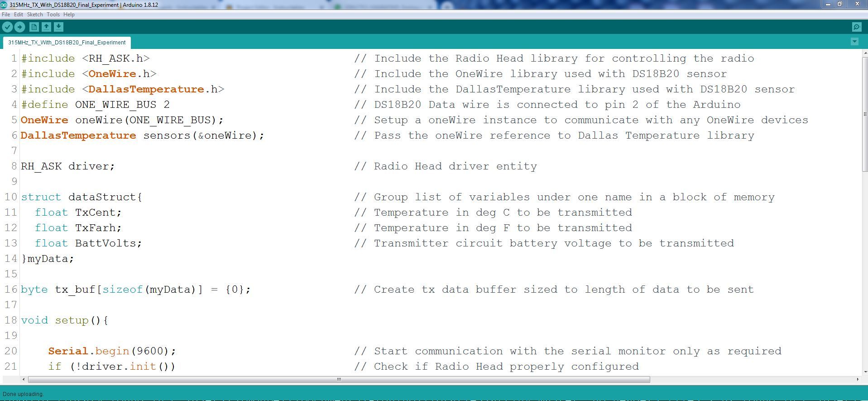Click 'if (!driver.init())' on line 21
The image size is (868, 401).
[x=112, y=367]
